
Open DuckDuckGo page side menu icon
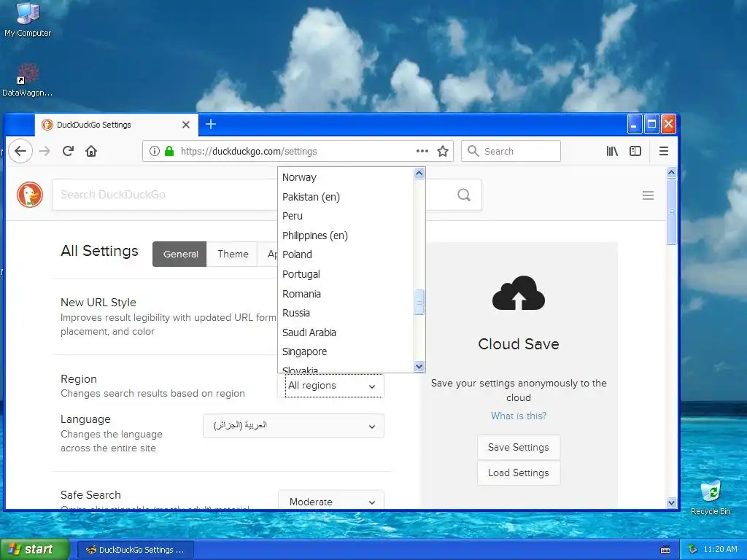click(x=648, y=195)
